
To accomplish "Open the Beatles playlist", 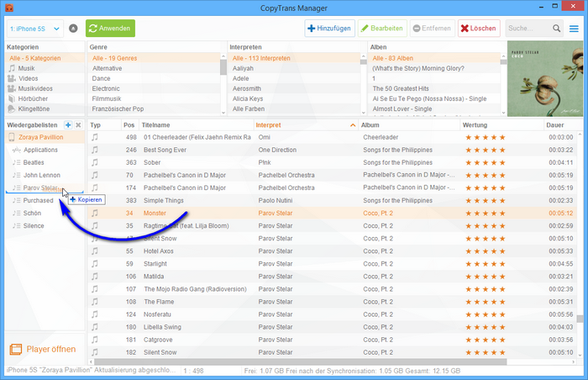I will (x=34, y=162).
